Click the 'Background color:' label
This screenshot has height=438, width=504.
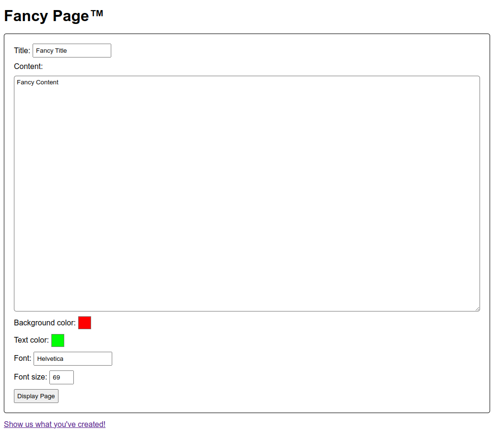[x=45, y=323]
